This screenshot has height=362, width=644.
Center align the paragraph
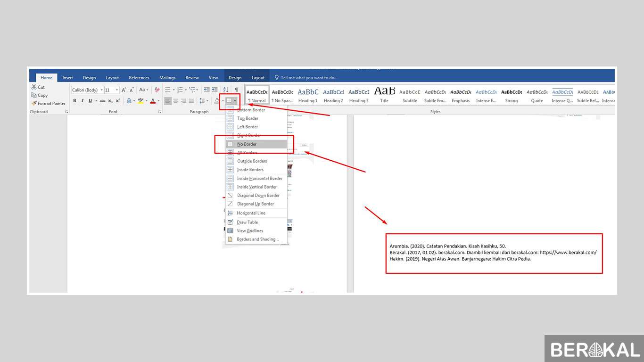click(175, 101)
